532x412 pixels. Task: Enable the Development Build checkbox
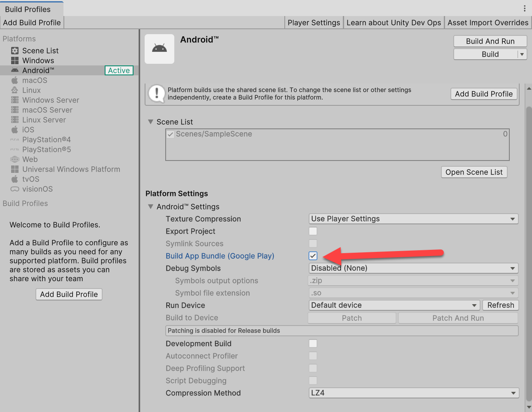pos(313,344)
